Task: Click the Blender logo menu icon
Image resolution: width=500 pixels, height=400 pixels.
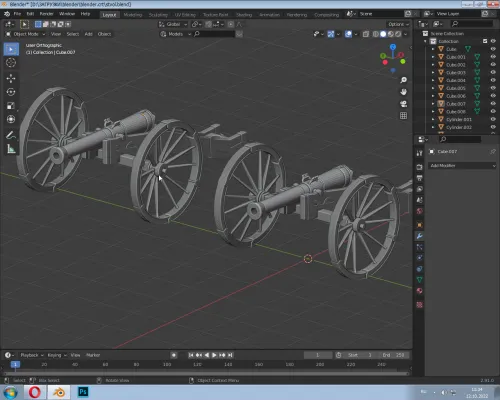Action: click(7, 14)
